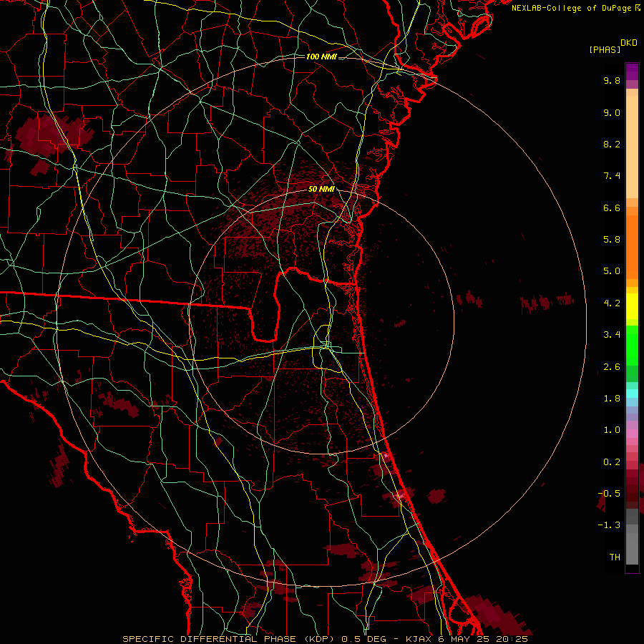Click the [PHAS] unit label

(x=605, y=50)
